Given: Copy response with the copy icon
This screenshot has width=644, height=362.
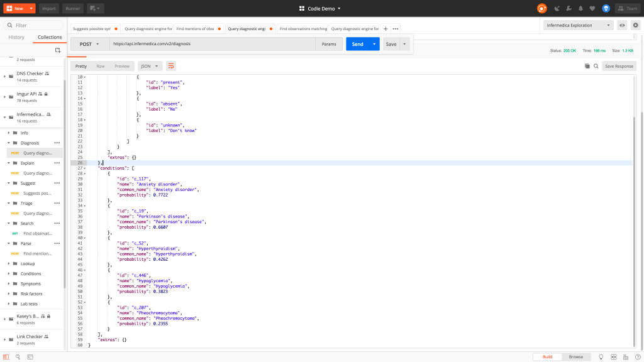Looking at the screenshot, I should [587, 66].
